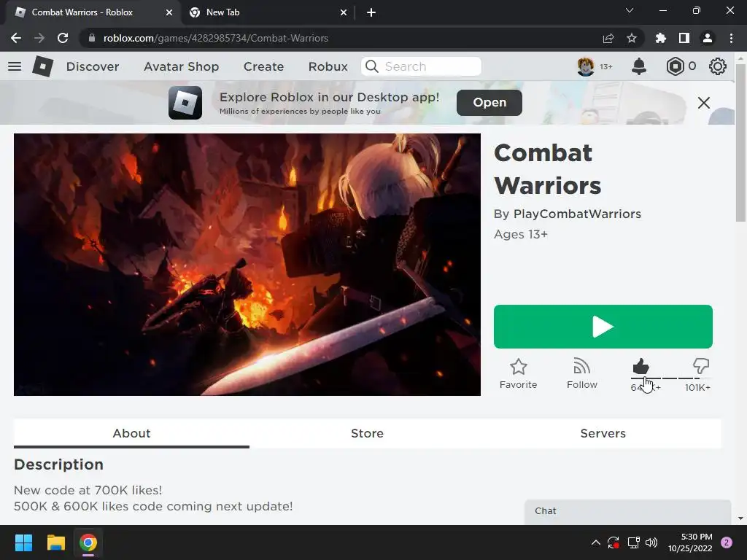The height and width of the screenshot is (560, 747).
Task: Share this page via address bar icon
Action: pos(608,38)
